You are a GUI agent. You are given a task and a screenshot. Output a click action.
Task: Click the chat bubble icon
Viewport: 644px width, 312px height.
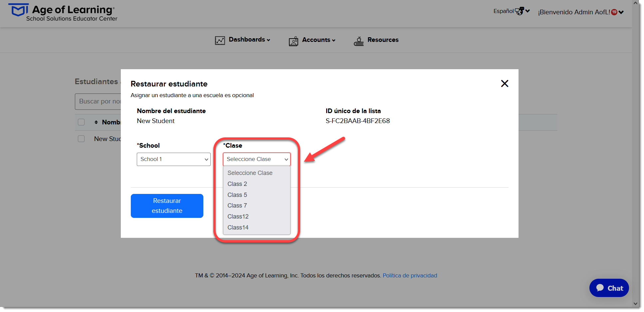600,288
